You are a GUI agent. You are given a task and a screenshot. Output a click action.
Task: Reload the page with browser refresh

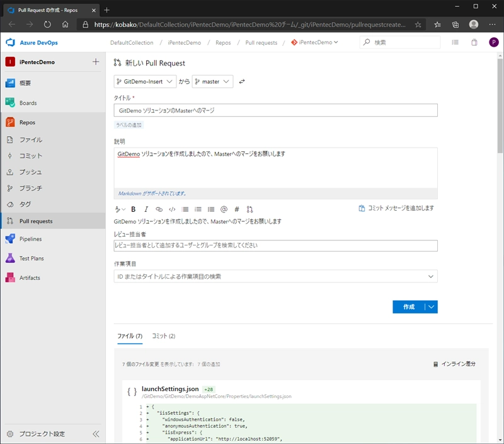[x=47, y=25]
